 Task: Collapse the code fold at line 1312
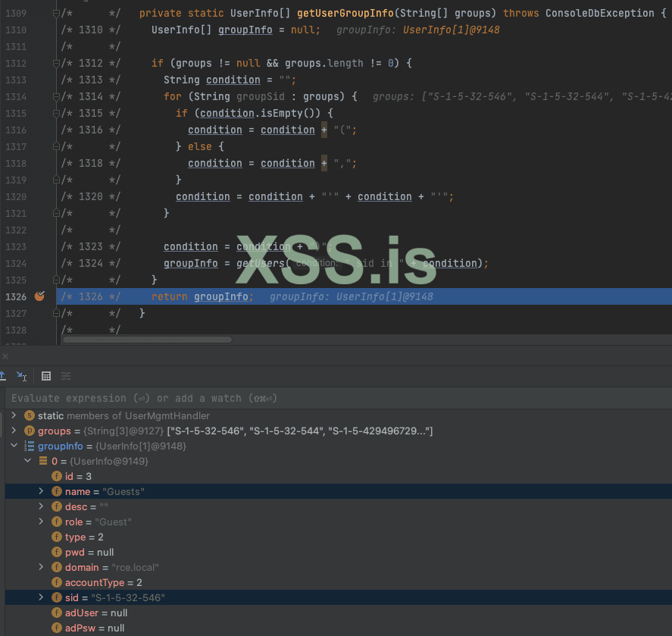coord(55,63)
